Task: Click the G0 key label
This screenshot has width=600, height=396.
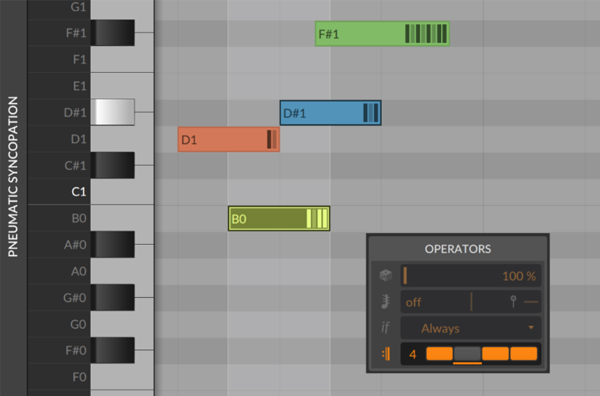Action: (78, 324)
